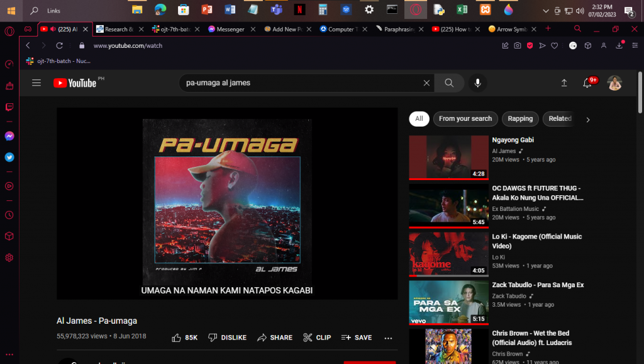Toggle DISLIKE on the video
The image size is (644, 364).
pos(227,338)
